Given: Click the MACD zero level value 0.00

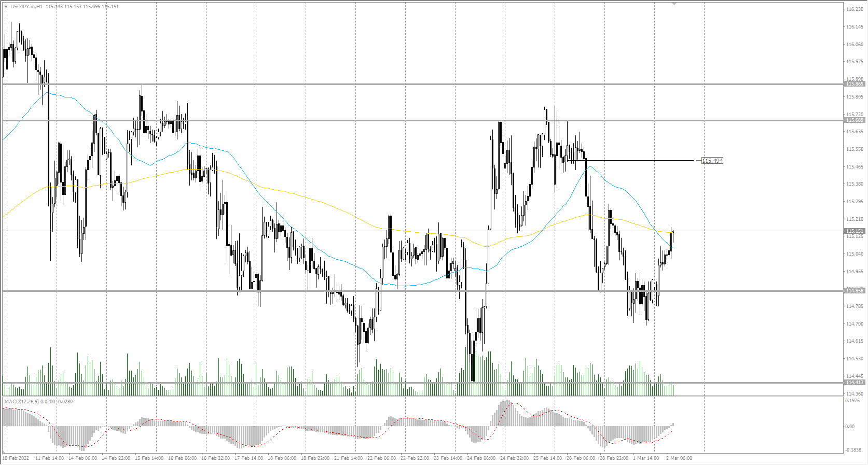Looking at the screenshot, I should (850, 427).
